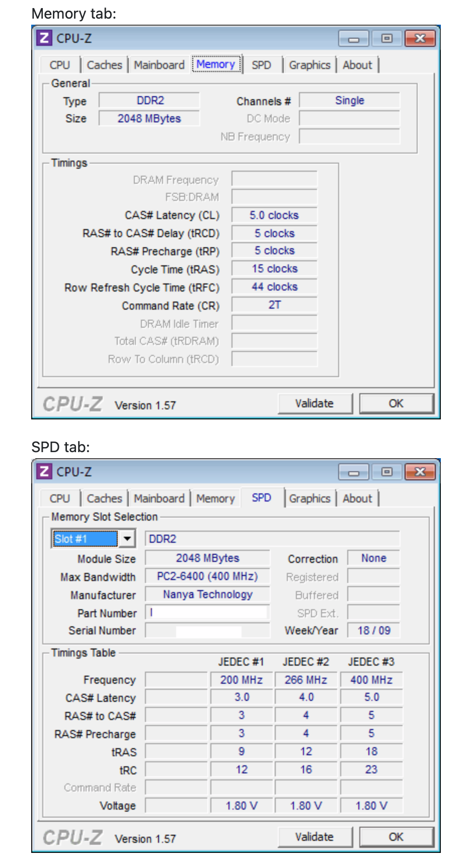Screen dimensions: 467x868
Task: Click JEDEC #2 tRAS value 12
Action: 306,752
